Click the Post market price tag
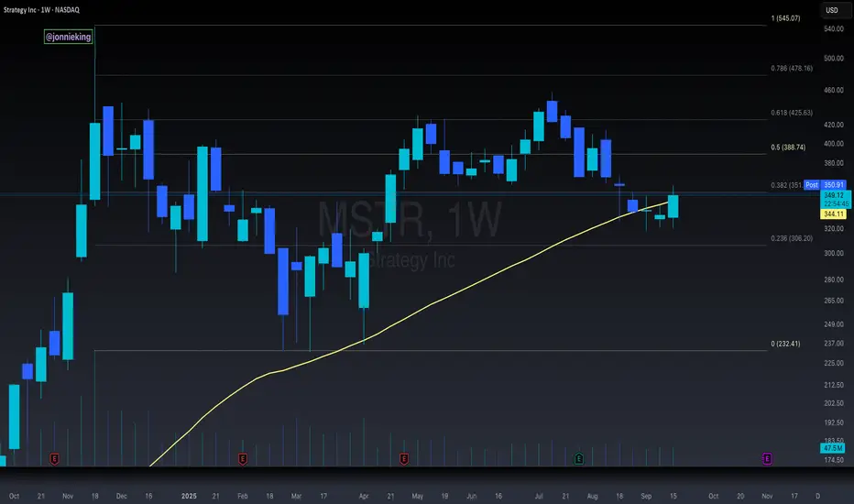Image resolution: width=854 pixels, height=504 pixels. coord(812,185)
